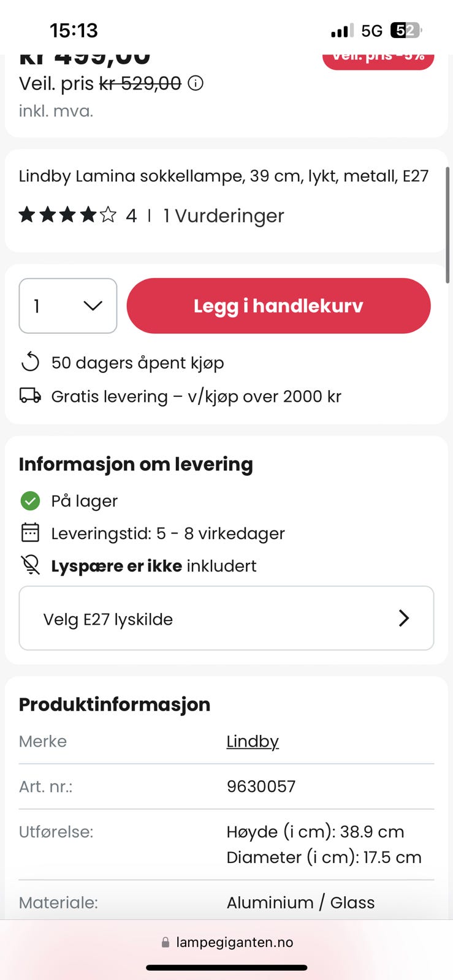Click the 50 dagers åpent kjøp return icon
The image size is (453, 980).
pos(30,363)
